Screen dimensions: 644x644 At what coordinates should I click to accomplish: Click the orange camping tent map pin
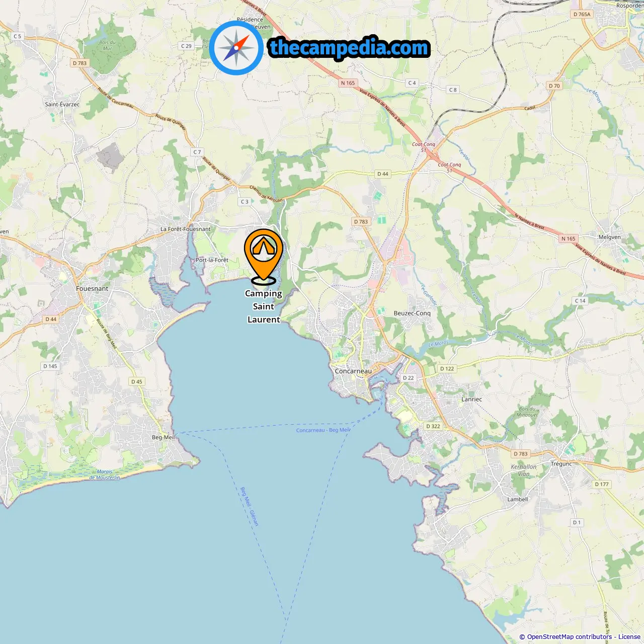[x=264, y=257]
